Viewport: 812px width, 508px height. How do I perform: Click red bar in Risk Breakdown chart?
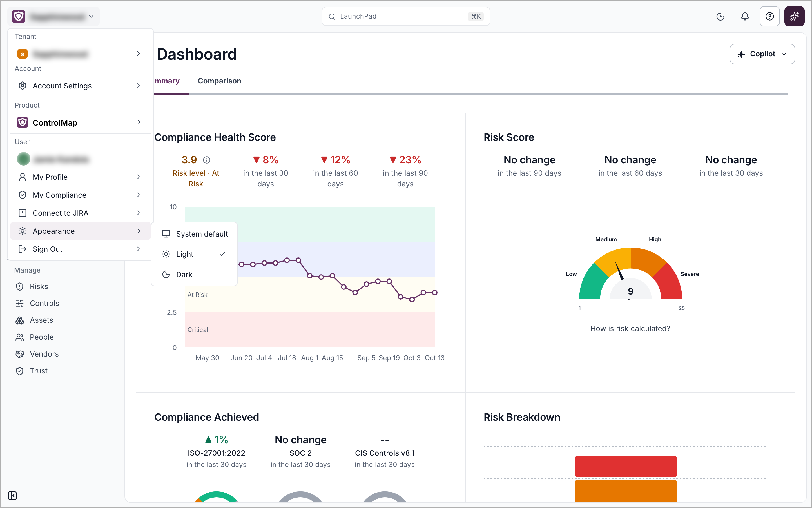click(626, 466)
